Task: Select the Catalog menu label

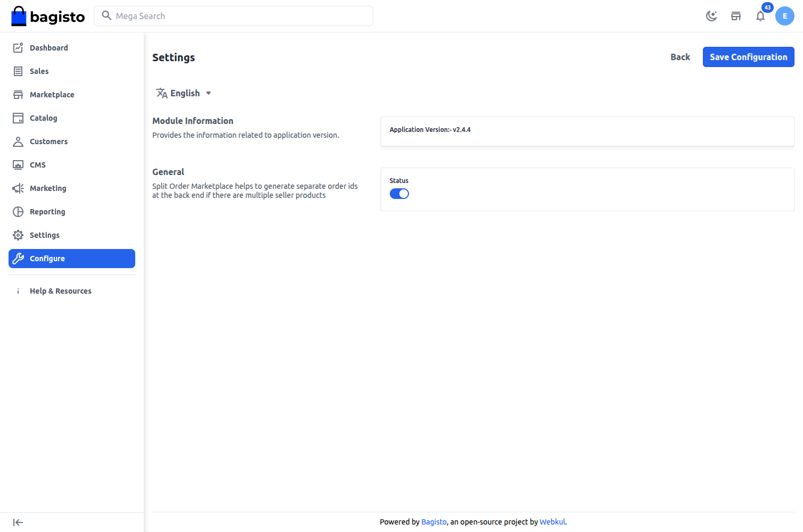Action: coord(44,118)
